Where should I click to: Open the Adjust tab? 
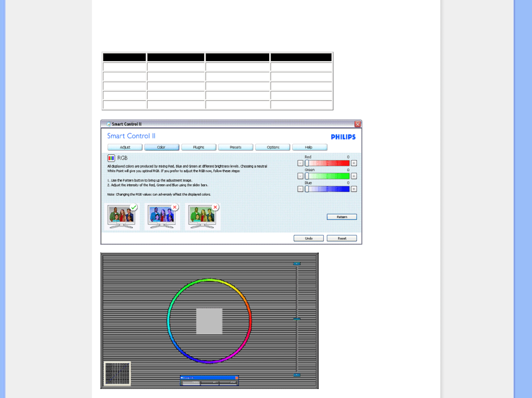click(x=125, y=147)
